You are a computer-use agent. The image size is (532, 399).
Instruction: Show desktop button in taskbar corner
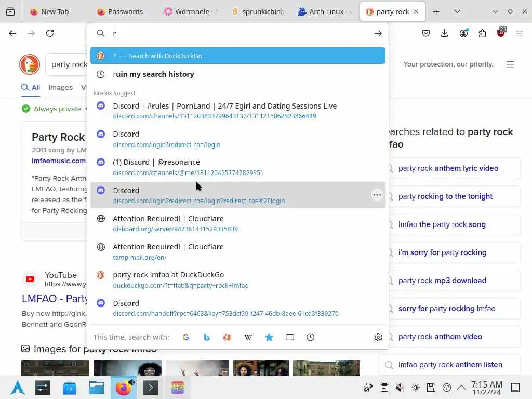515,388
